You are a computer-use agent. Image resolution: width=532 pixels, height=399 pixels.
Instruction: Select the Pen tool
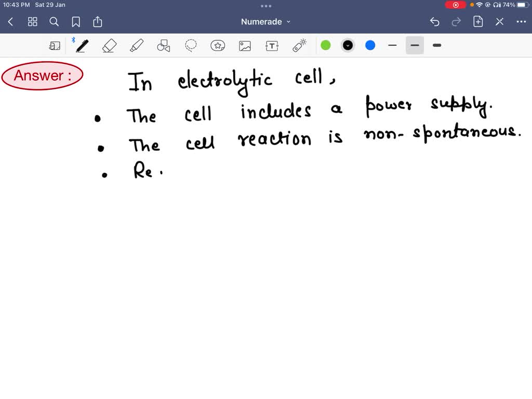coord(81,45)
